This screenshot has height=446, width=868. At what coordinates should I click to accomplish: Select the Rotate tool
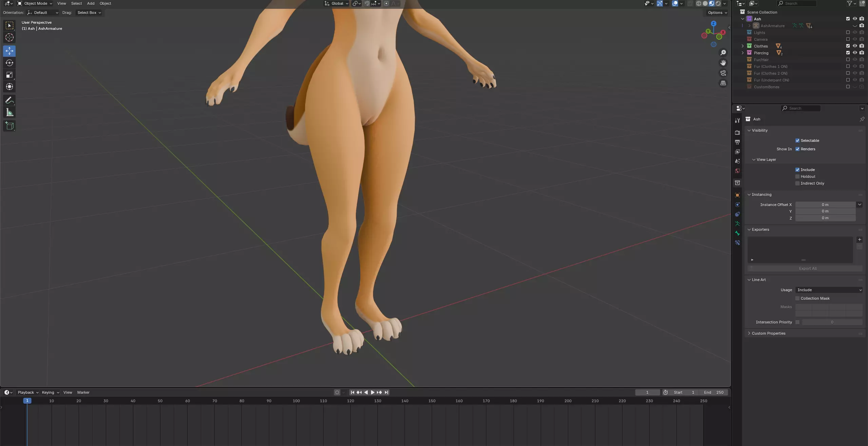(x=9, y=63)
